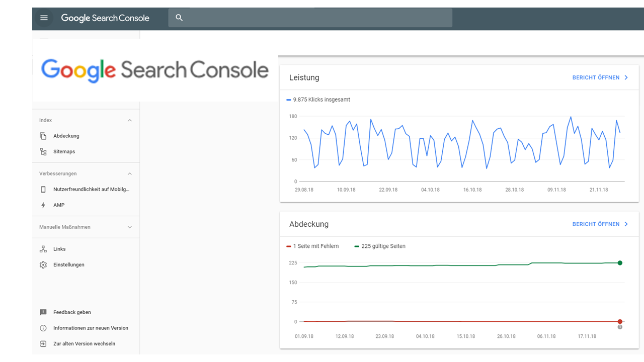
Task: Click the mobile phone icon for Nutzerfreundlichkeit
Action: tap(43, 189)
